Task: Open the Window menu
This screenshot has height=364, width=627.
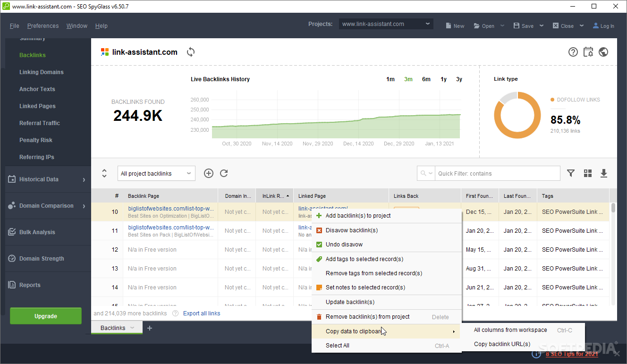Action: tap(77, 26)
